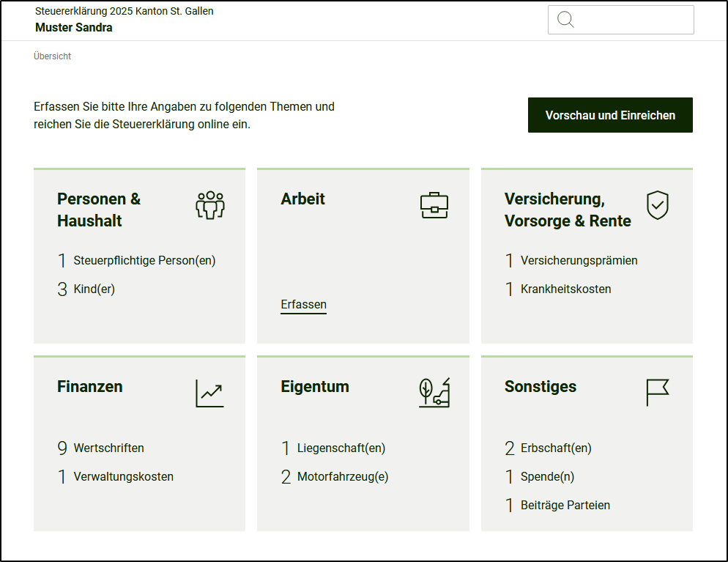This screenshot has width=728, height=562.
Task: Go to Krankheitskosten entry
Action: pyautogui.click(x=565, y=289)
